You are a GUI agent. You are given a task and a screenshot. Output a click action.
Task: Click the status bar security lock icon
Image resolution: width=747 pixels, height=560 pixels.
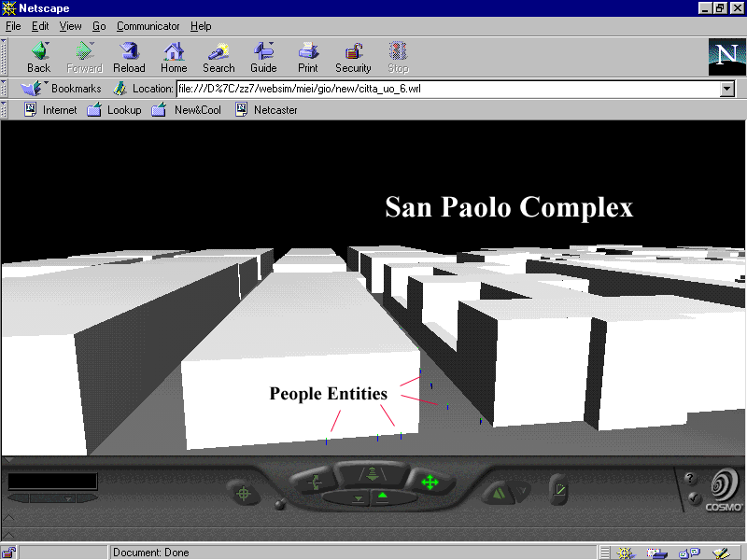coord(8,553)
